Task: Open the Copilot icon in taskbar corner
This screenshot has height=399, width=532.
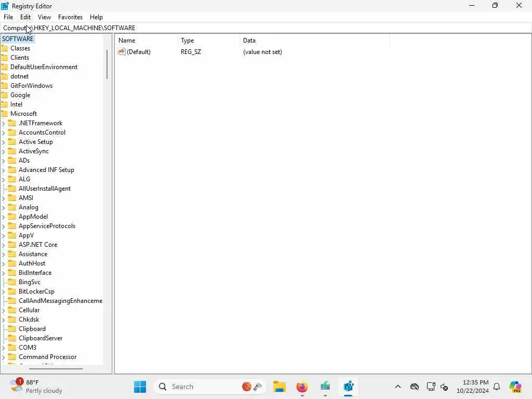Action: tap(515, 387)
